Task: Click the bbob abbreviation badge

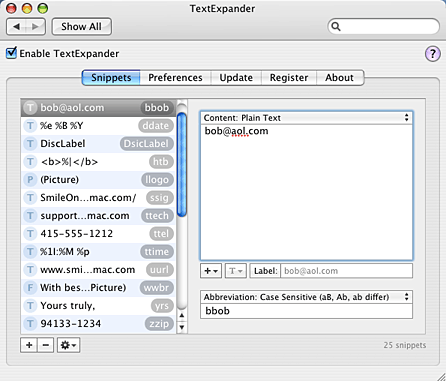Action: (157, 108)
